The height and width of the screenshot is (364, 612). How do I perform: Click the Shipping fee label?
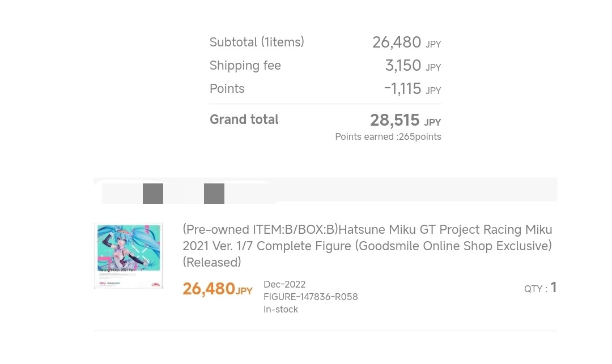coord(245,65)
